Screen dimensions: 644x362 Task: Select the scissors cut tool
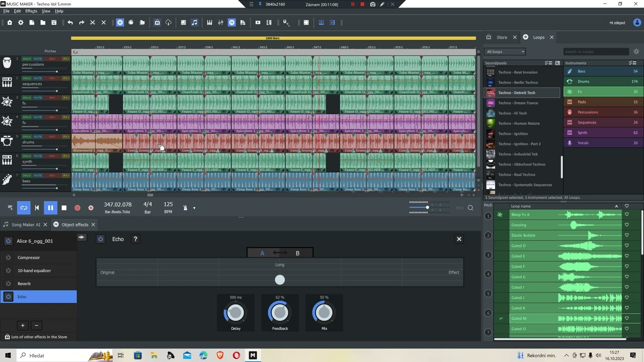(x=93, y=23)
